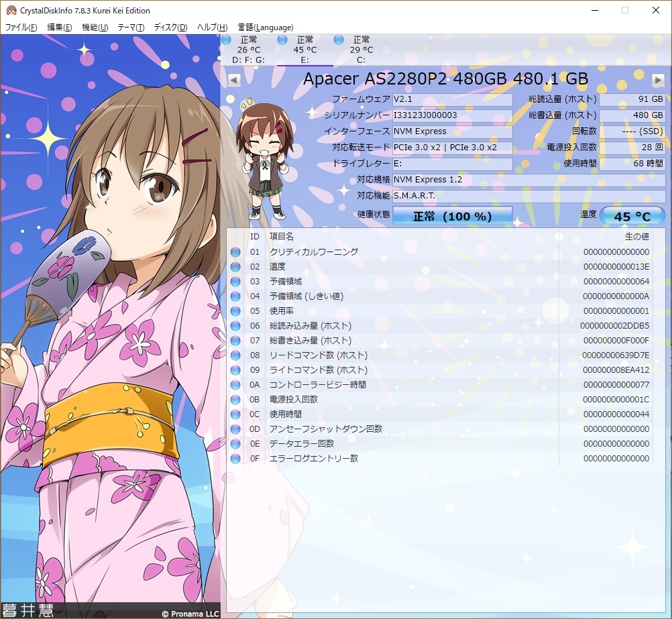Select disk D: F: G: at 26 °C
The height and width of the screenshot is (619, 672).
click(249, 50)
